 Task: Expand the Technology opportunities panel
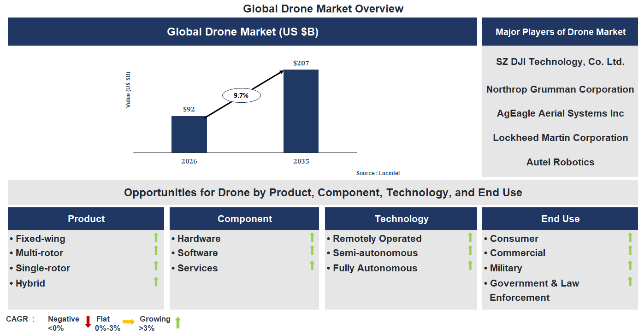401,218
